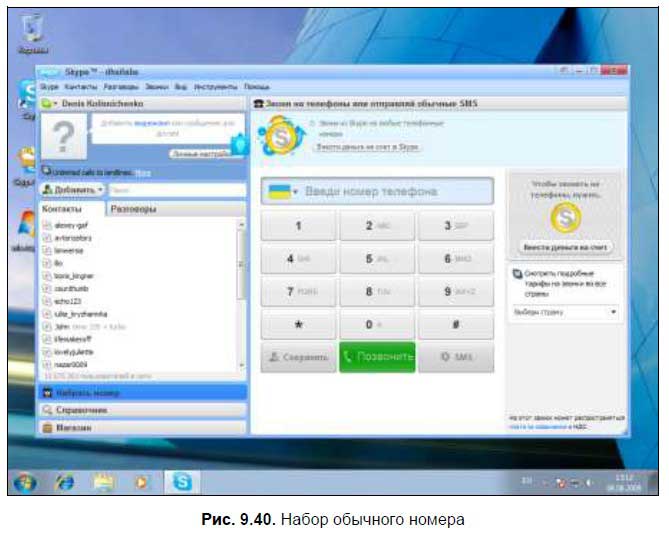Follow the Внести деньги на счет в Skype link
669x535 pixels.
pyautogui.click(x=367, y=147)
